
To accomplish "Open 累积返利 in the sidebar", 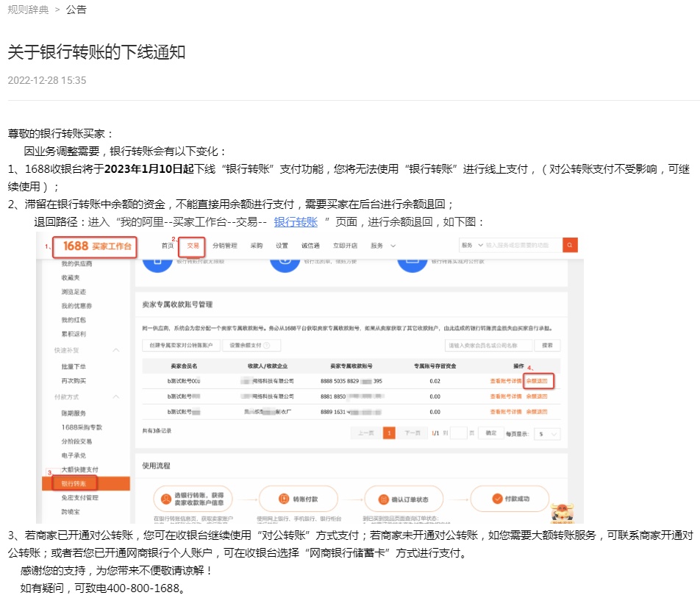I will (x=74, y=334).
